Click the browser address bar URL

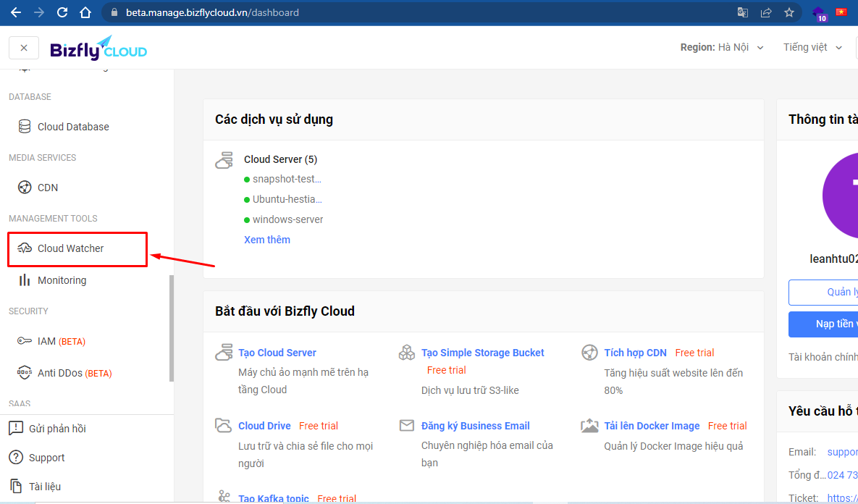click(x=212, y=12)
